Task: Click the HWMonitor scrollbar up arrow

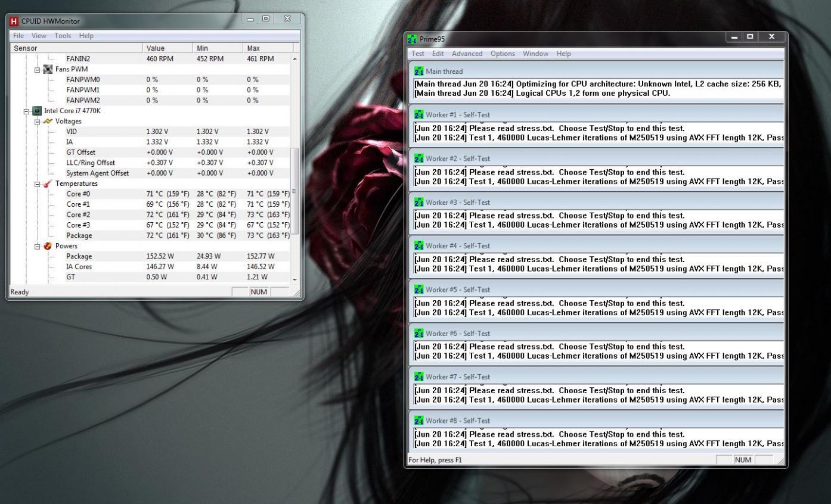Action: coord(294,58)
